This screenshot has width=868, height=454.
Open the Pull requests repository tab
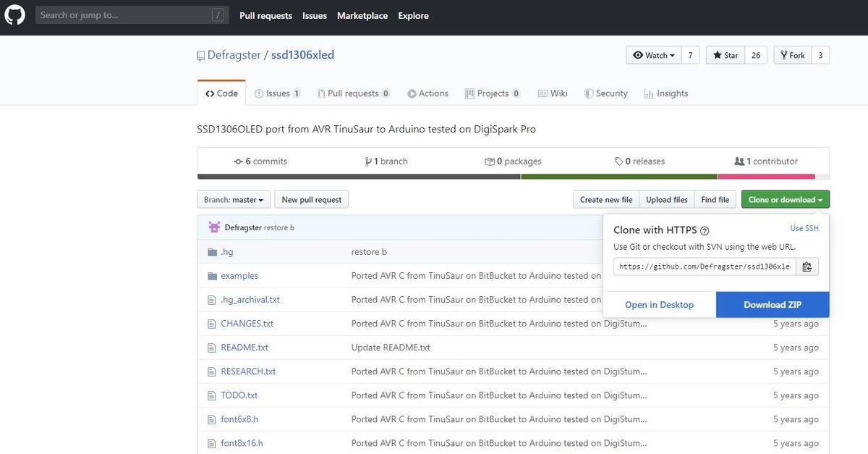(x=352, y=93)
